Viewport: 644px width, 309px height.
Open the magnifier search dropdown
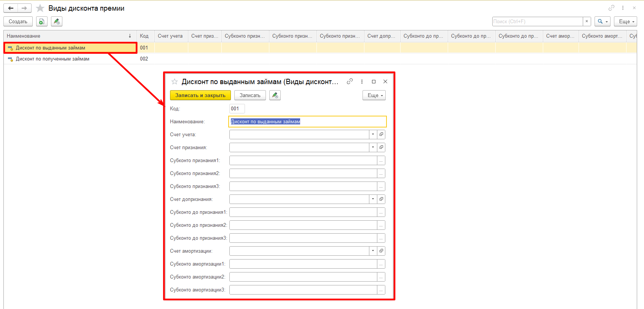point(603,21)
